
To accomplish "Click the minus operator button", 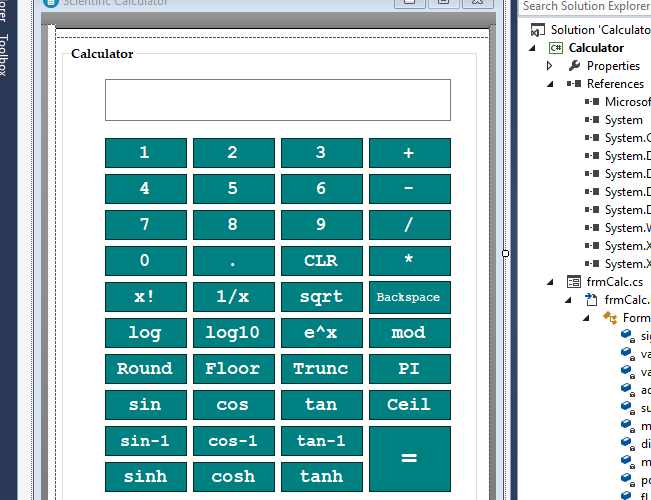I will point(410,189).
